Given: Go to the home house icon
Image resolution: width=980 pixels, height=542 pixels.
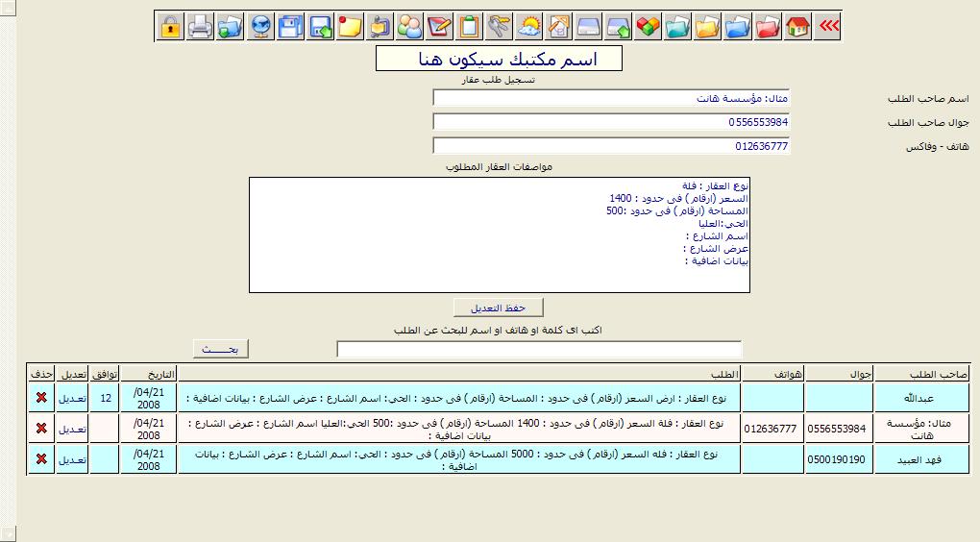Looking at the screenshot, I should (x=797, y=26).
